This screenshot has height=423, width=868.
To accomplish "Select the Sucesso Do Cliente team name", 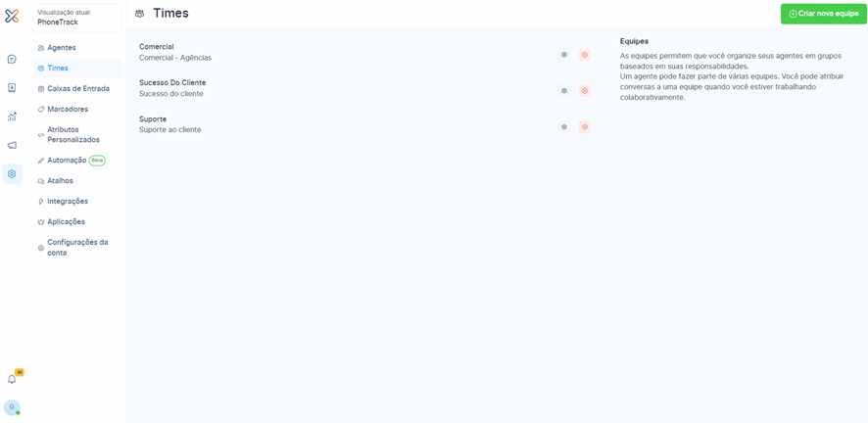I will (x=172, y=83).
